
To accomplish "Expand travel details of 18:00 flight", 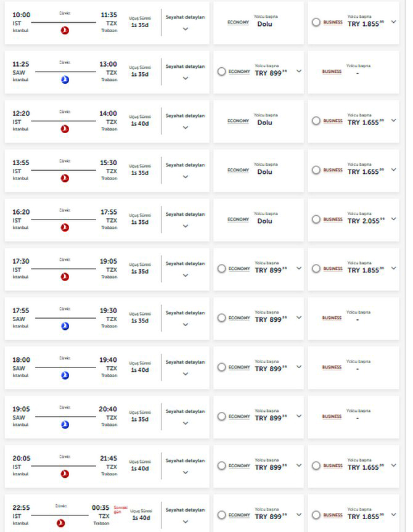I will (185, 374).
